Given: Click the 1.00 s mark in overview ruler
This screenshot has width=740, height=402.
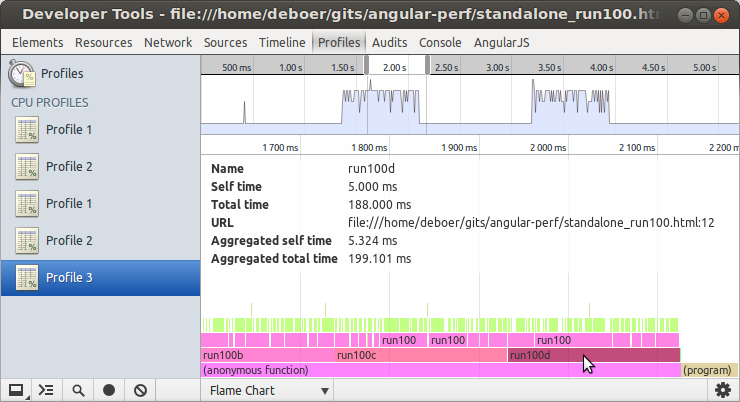Looking at the screenshot, I should [x=291, y=67].
